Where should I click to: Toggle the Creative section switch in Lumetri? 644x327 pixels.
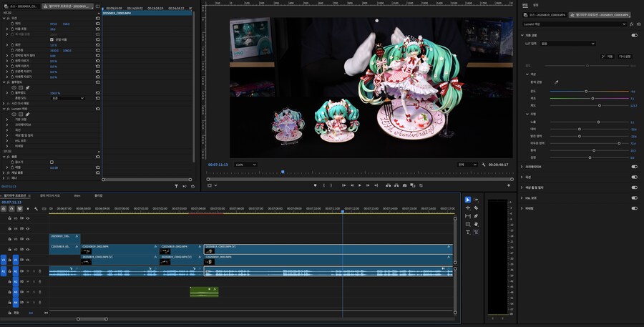tap(635, 167)
